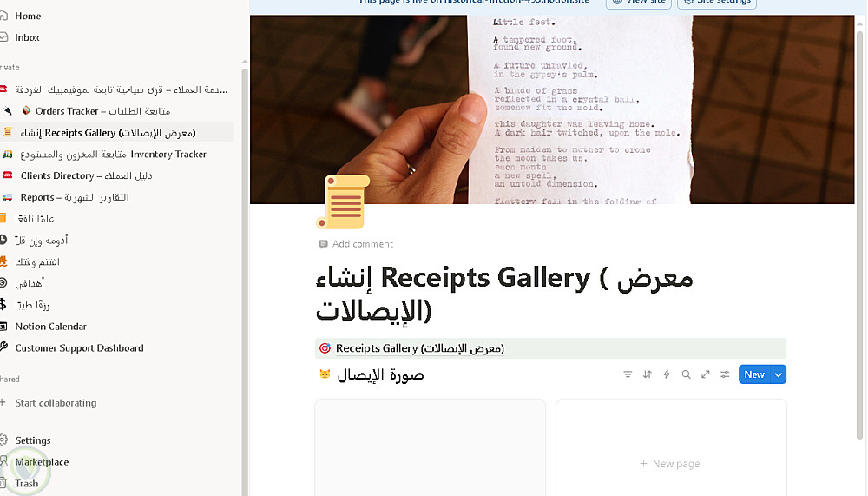Click the صورة الإيصال gallery view title

(380, 375)
